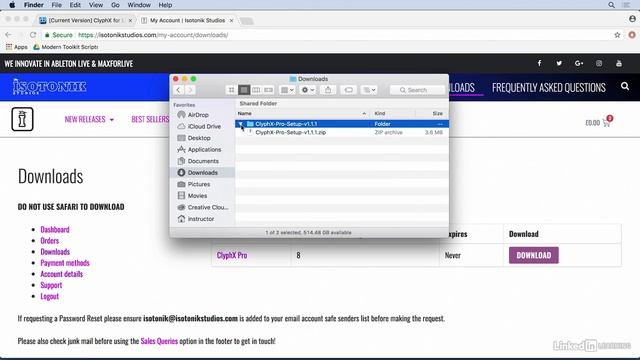
Task: Sort Finder list by Size column
Action: (x=432, y=113)
